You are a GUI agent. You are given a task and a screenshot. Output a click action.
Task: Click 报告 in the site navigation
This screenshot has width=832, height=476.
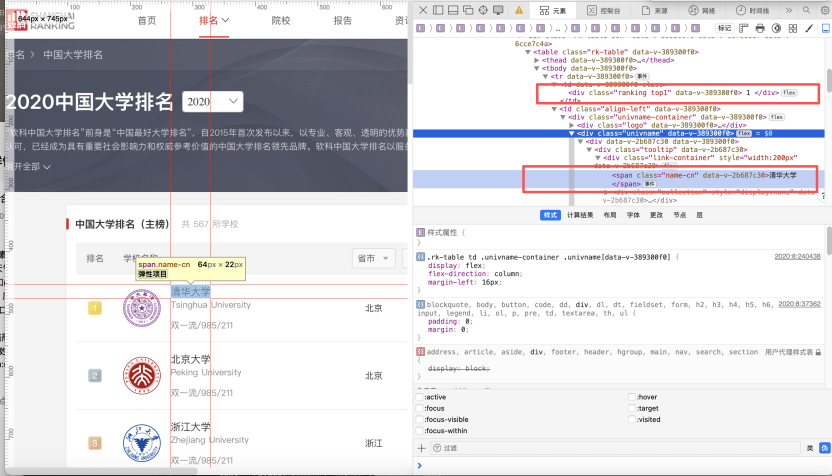[343, 21]
